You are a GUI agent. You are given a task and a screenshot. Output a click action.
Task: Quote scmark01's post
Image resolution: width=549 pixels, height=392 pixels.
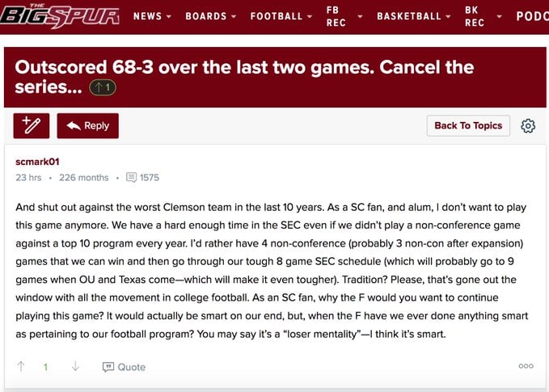pos(124,367)
